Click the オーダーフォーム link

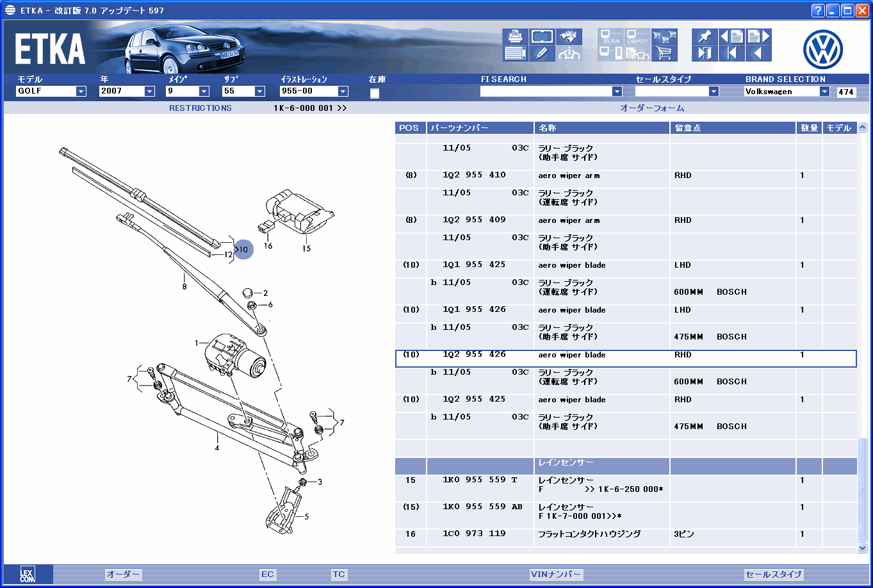click(x=652, y=108)
